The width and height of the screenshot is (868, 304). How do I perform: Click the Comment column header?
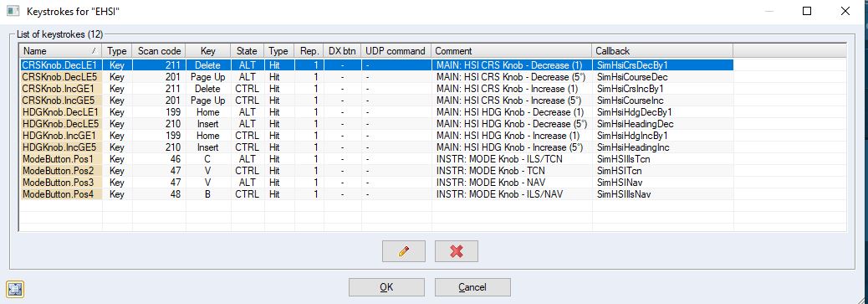pos(512,51)
